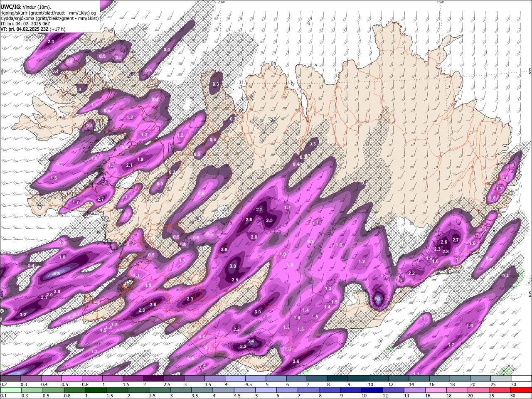Click the 4.3 precipitation value on the map
This screenshot has height=399, width=532.
coord(57,273)
